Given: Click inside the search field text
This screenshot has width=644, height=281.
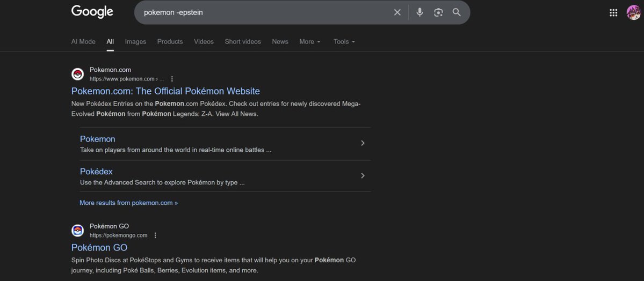Looking at the screenshot, I should tap(173, 12).
